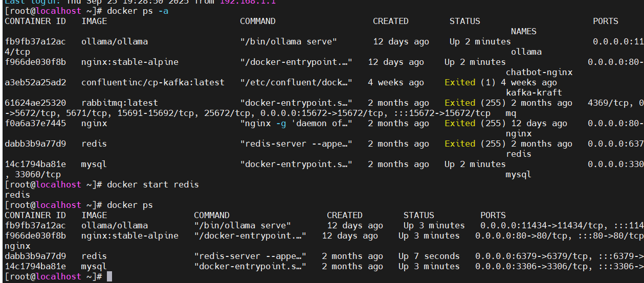
Task: Click the "Exited (1) 4 weeks ago" status
Action: tap(501, 82)
